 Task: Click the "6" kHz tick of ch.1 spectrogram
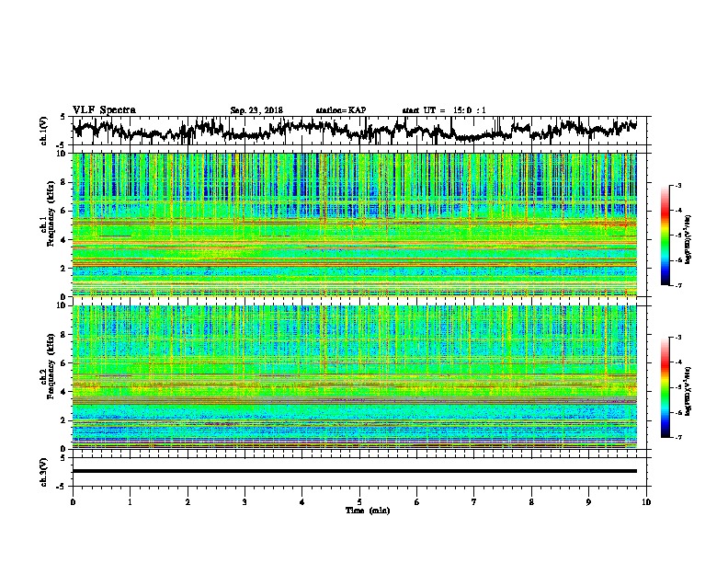click(65, 211)
